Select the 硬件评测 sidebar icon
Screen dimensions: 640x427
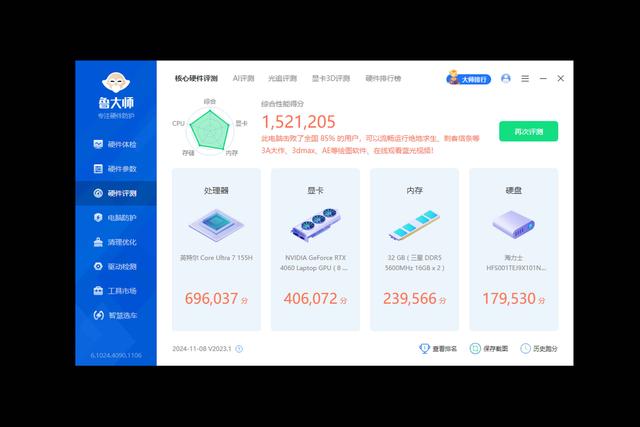coord(98,193)
